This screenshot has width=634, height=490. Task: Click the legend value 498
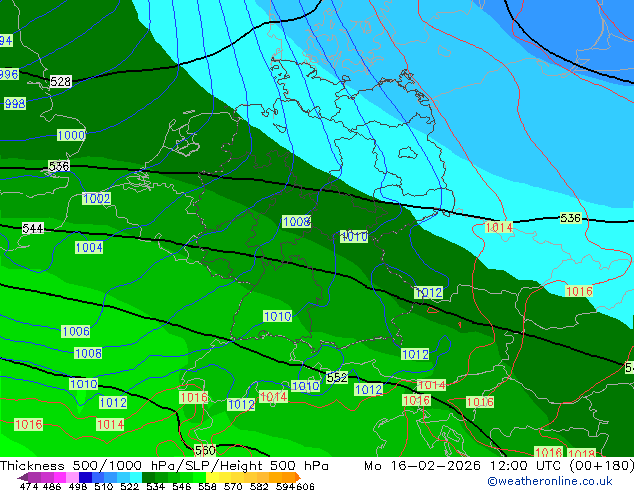78,486
